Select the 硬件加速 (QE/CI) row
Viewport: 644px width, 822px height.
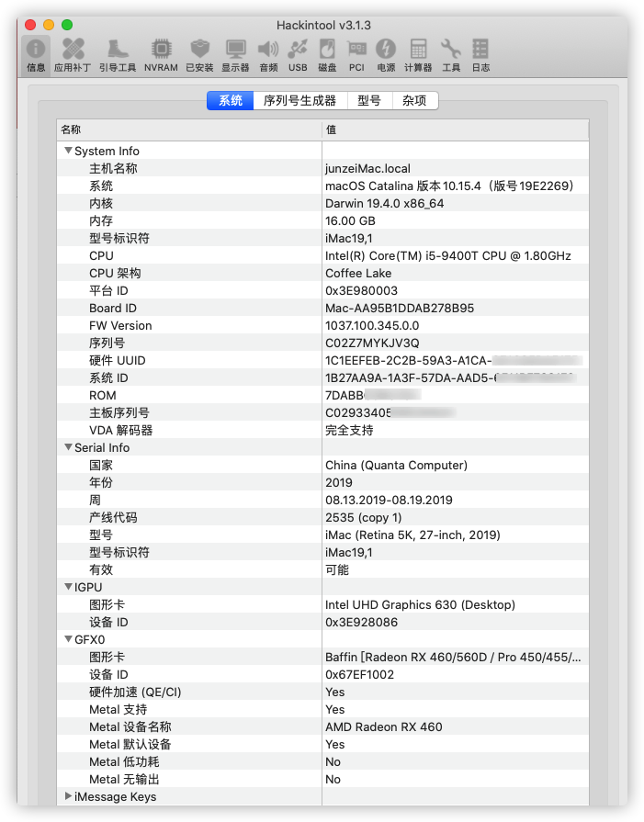322,692
